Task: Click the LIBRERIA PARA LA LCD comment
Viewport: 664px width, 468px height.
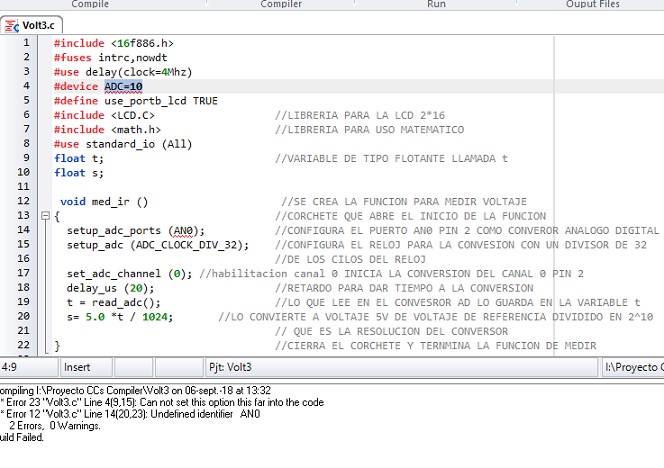Action: tap(360, 115)
